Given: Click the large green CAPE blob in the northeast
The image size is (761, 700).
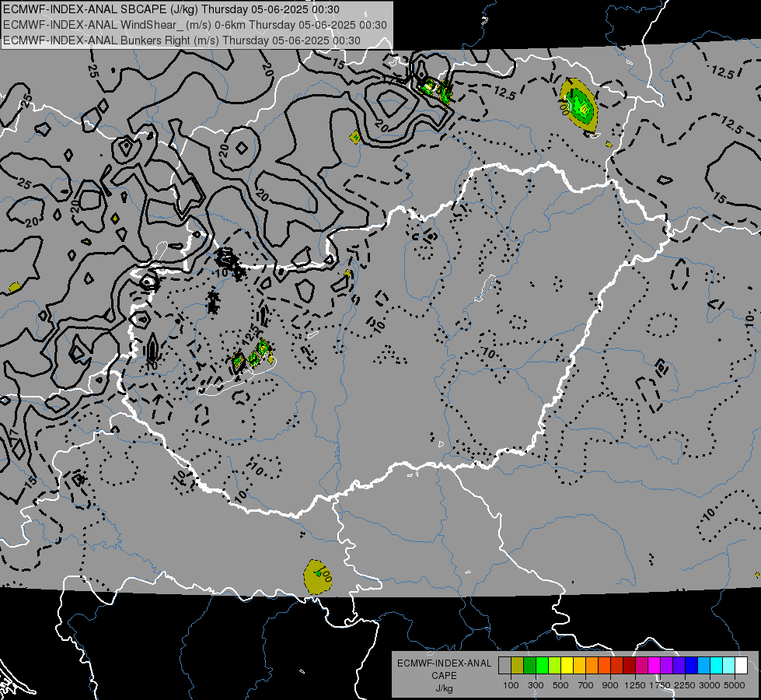Looking at the screenshot, I should tap(579, 104).
